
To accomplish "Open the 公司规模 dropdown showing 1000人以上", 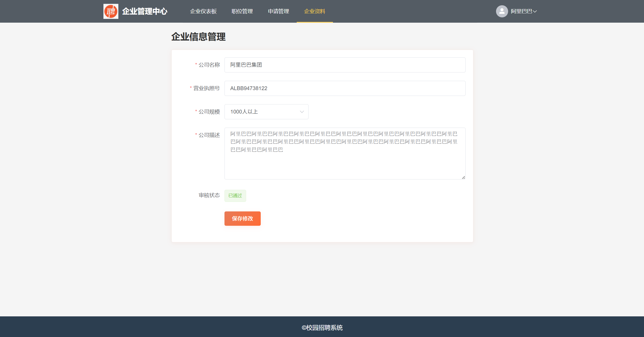I will click(266, 112).
